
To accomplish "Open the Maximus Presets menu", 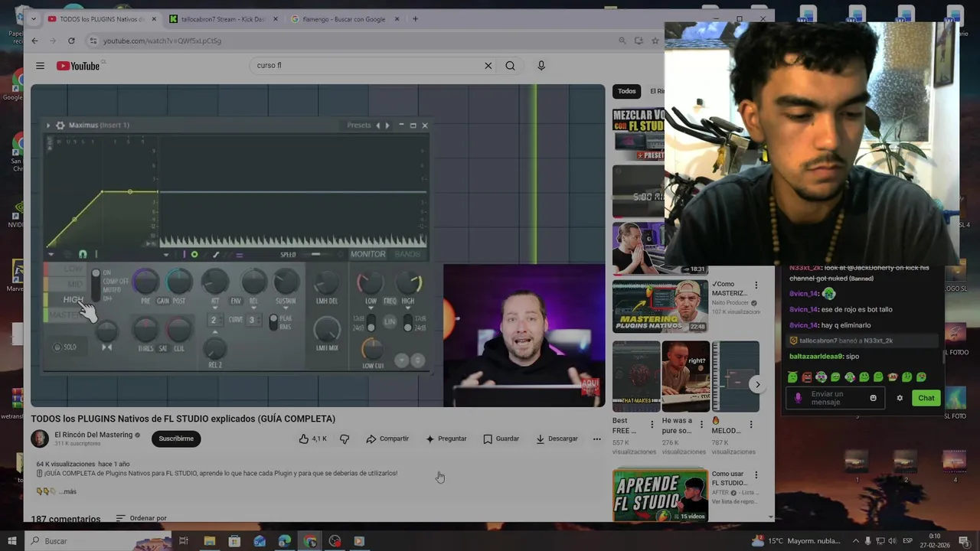I will tap(358, 126).
